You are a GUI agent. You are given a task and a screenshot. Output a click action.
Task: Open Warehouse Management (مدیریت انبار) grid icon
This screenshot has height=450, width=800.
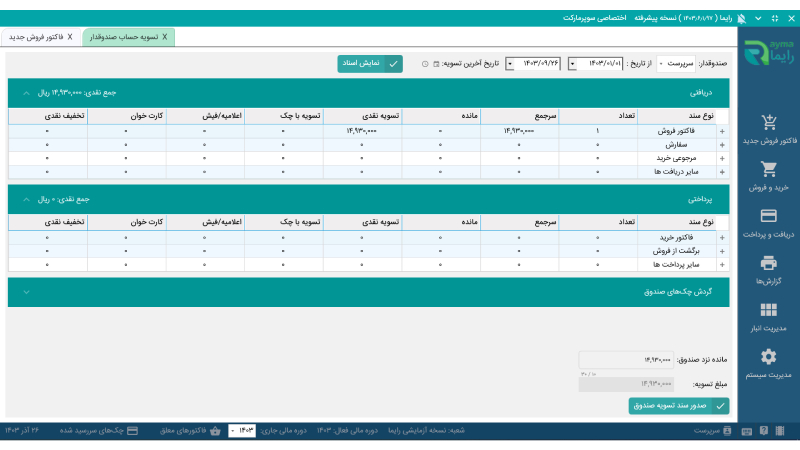768,310
